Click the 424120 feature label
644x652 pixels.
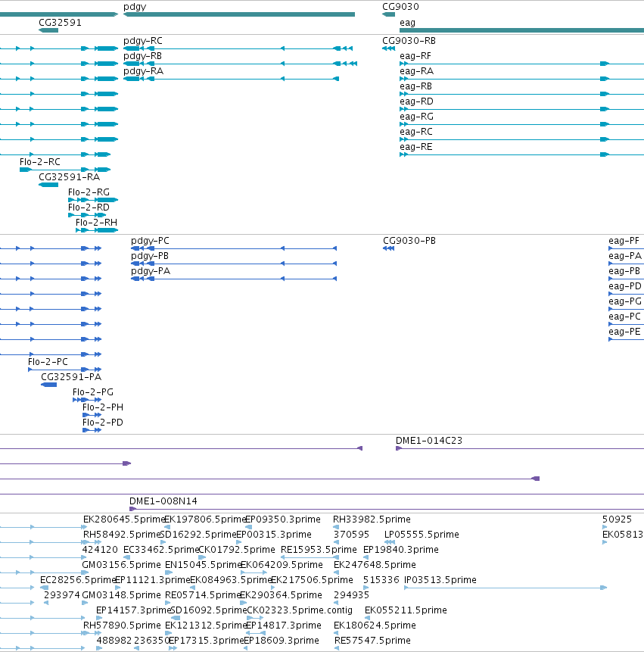100,550
